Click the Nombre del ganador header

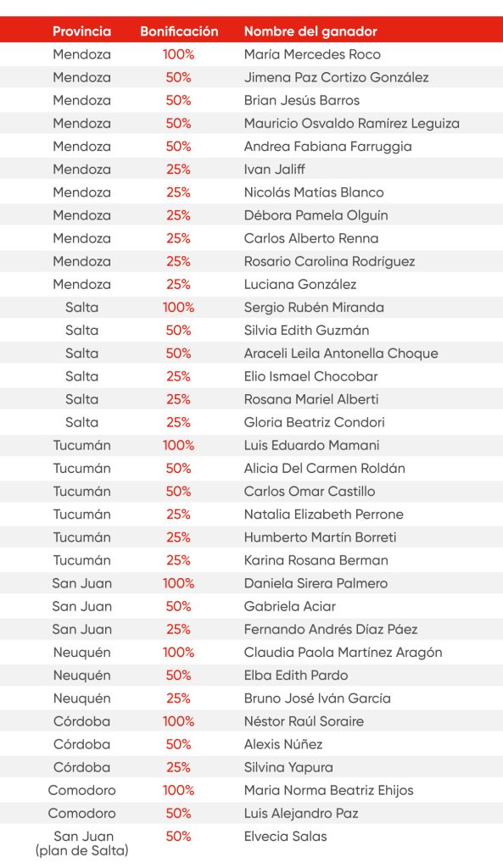tap(310, 31)
